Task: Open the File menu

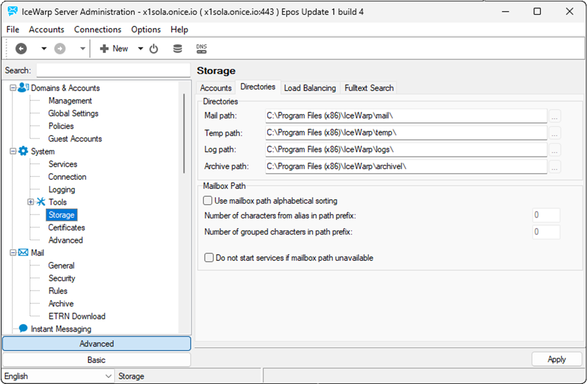Action: pos(13,29)
